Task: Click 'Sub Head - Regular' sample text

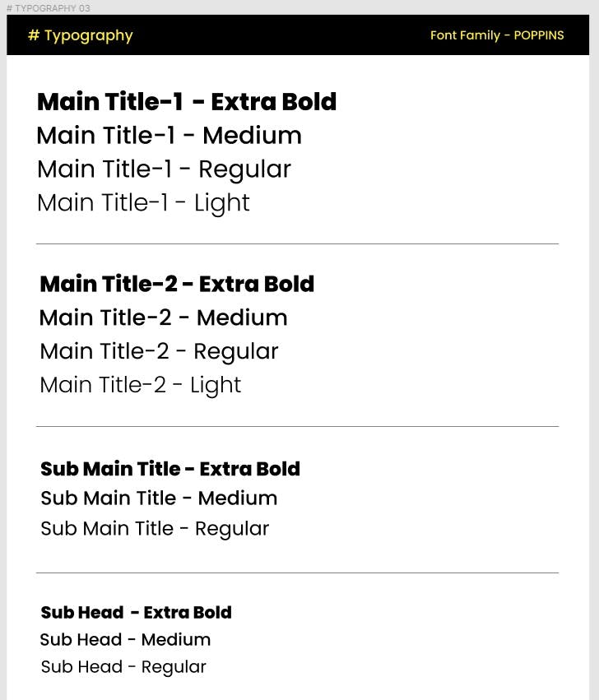Action: [x=123, y=668]
